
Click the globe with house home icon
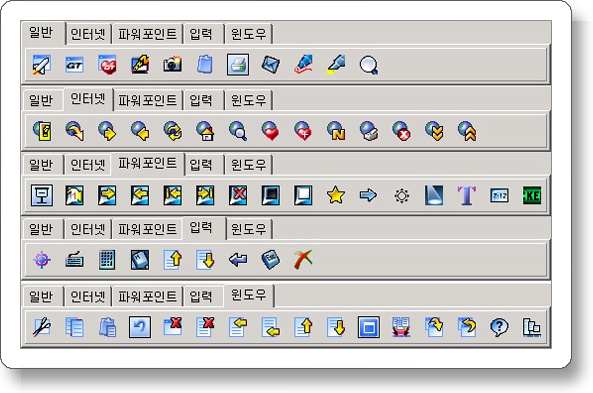pyautogui.click(x=205, y=131)
